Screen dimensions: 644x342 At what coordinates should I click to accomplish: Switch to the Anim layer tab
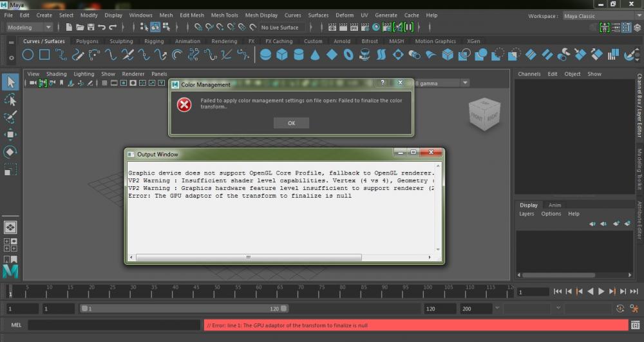(554, 205)
